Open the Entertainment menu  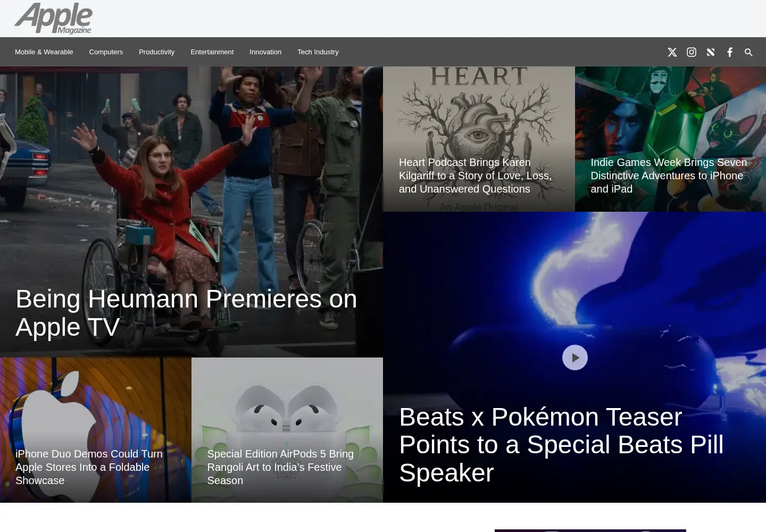click(212, 52)
